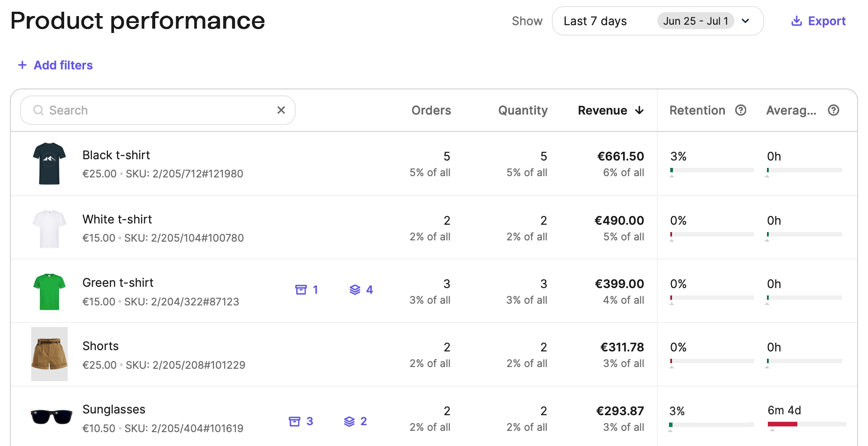Click the variants stack icon showing 4

(x=356, y=290)
